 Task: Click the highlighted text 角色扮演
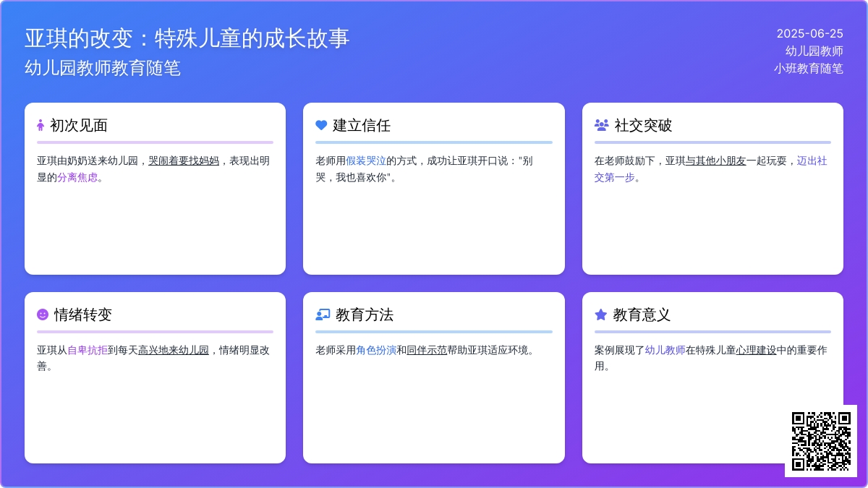tap(376, 350)
